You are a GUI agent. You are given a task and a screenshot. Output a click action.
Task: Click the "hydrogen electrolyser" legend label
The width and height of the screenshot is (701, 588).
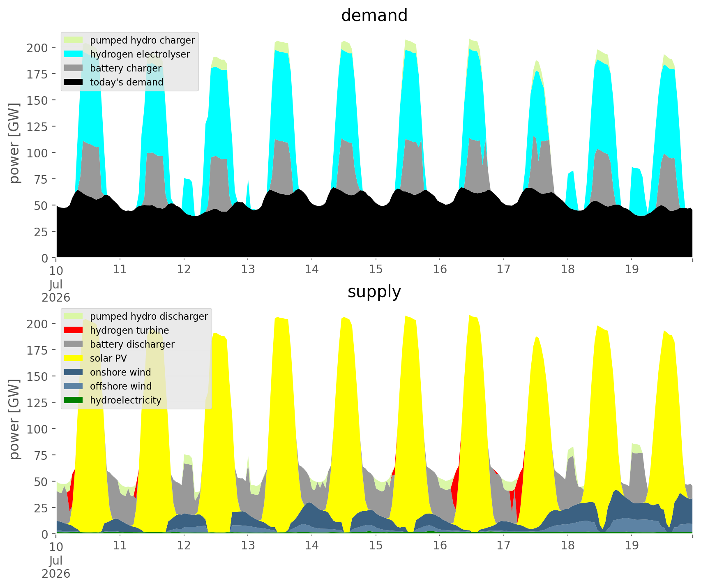(140, 54)
